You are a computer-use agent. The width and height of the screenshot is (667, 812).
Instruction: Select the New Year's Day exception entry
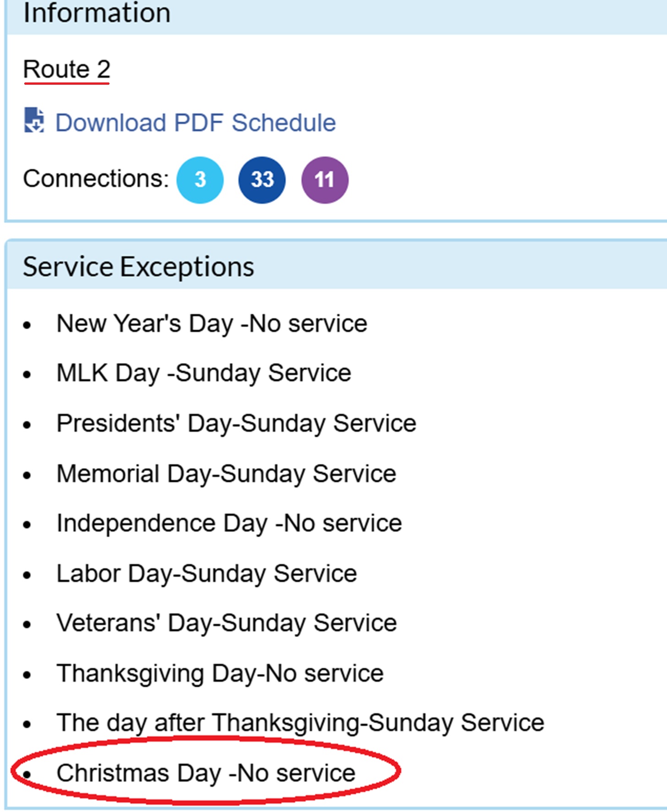tap(212, 324)
